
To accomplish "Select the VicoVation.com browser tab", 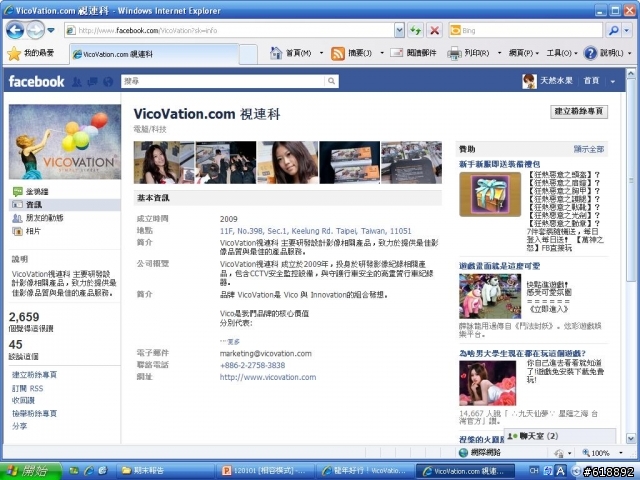I will click(153, 54).
